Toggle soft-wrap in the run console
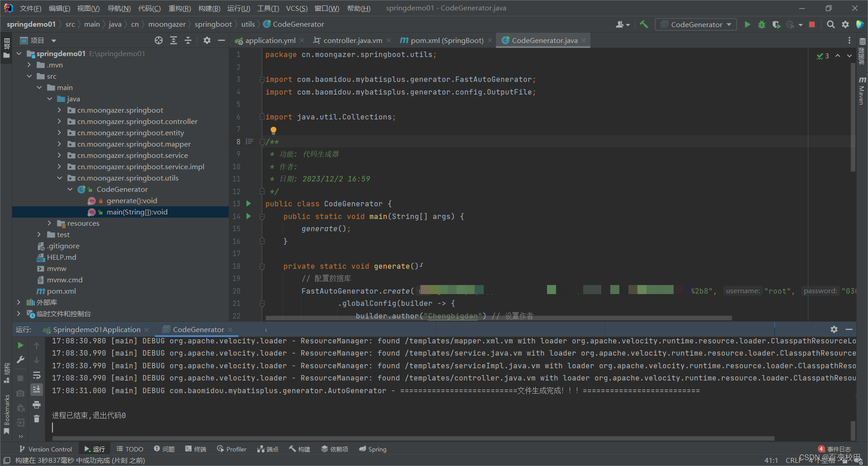 tap(37, 375)
